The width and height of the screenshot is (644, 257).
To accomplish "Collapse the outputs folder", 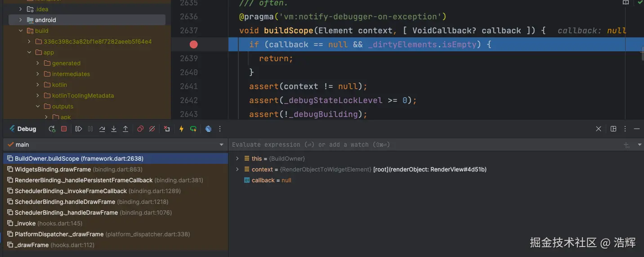I will coord(38,106).
